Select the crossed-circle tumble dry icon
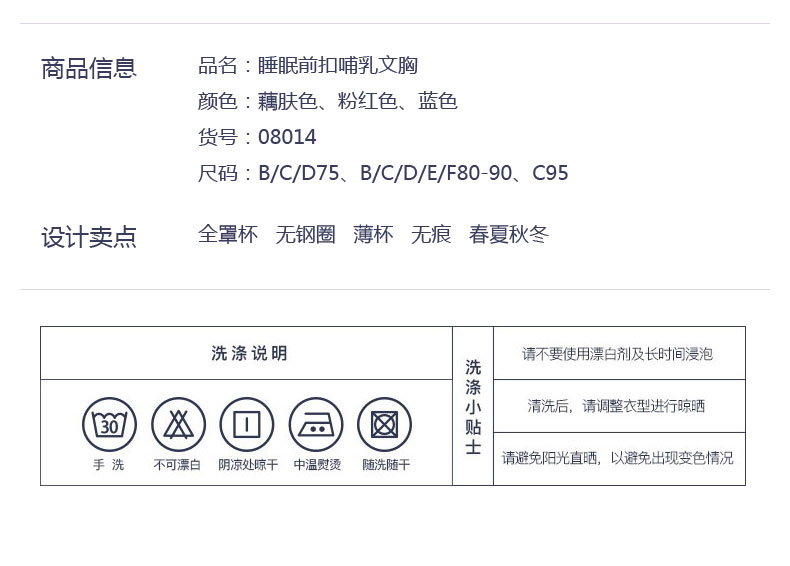Viewport: 790px width, 566px height. [x=384, y=424]
